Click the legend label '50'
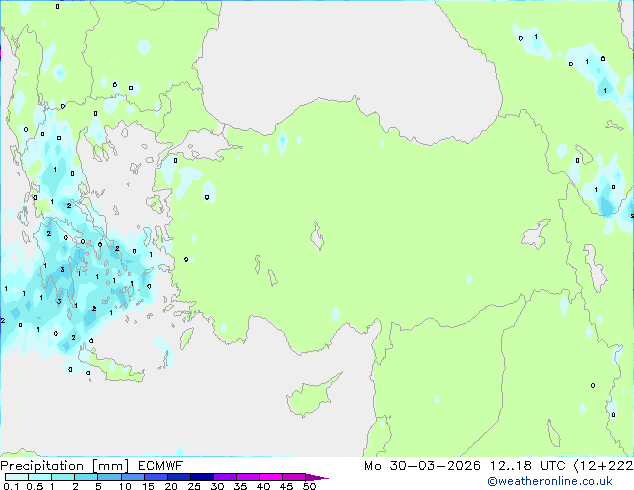This screenshot has height=490, width=634. pyautogui.click(x=309, y=486)
